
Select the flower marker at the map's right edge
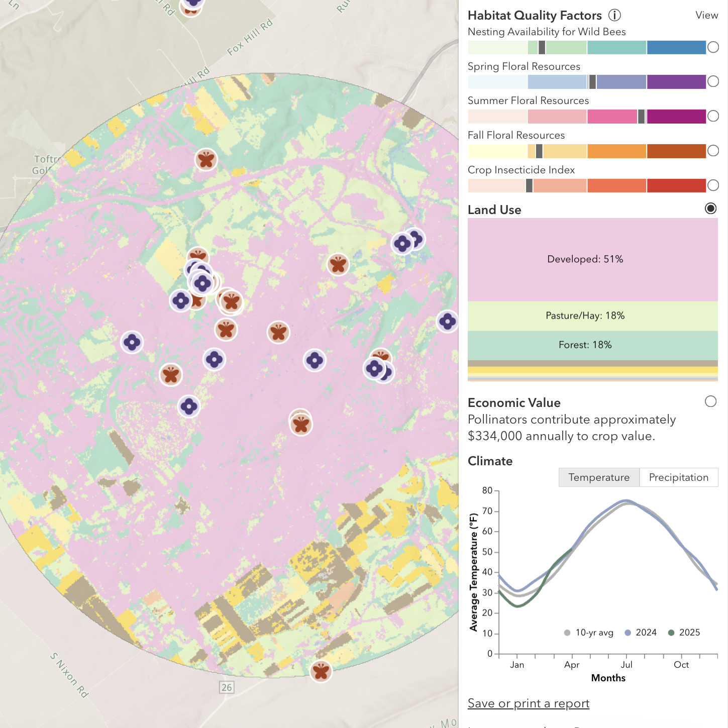pos(447,322)
